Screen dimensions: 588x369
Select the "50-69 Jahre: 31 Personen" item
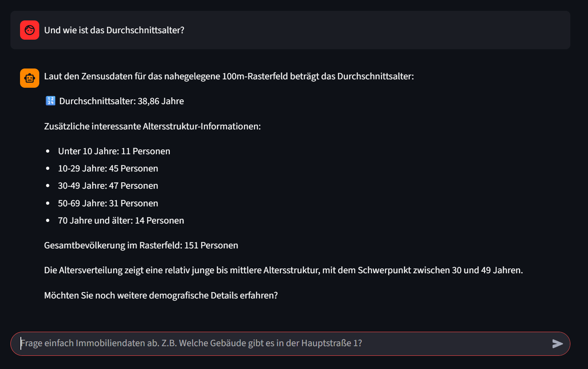tap(108, 204)
